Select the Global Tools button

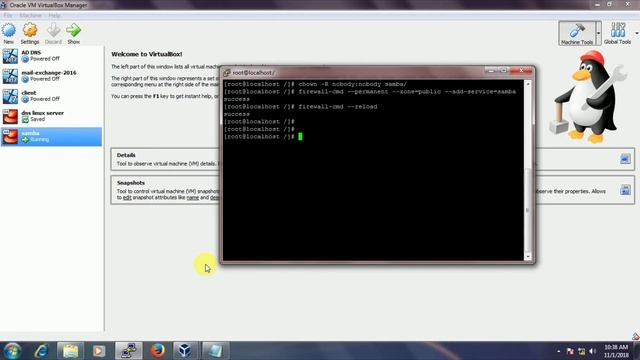(617, 33)
